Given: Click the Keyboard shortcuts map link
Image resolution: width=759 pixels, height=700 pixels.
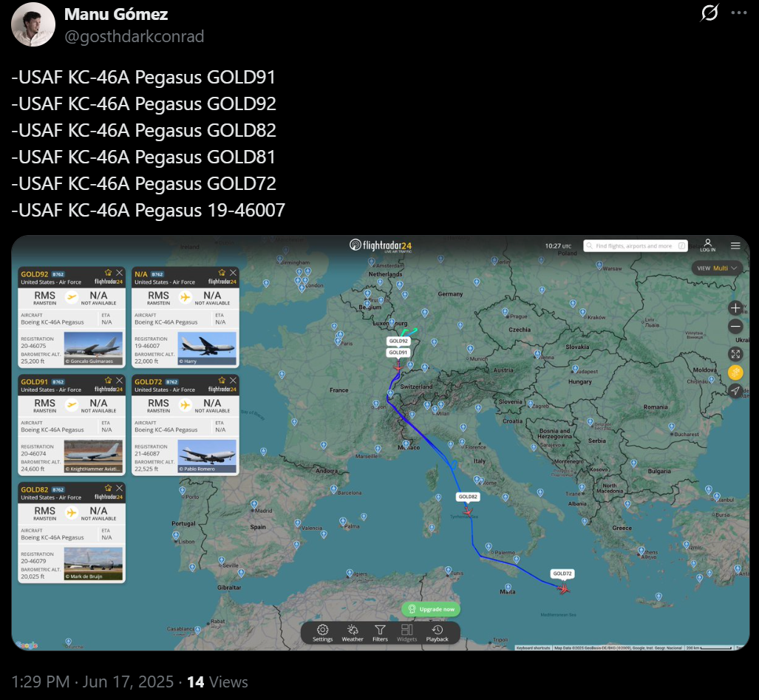Looking at the screenshot, I should 533,648.
